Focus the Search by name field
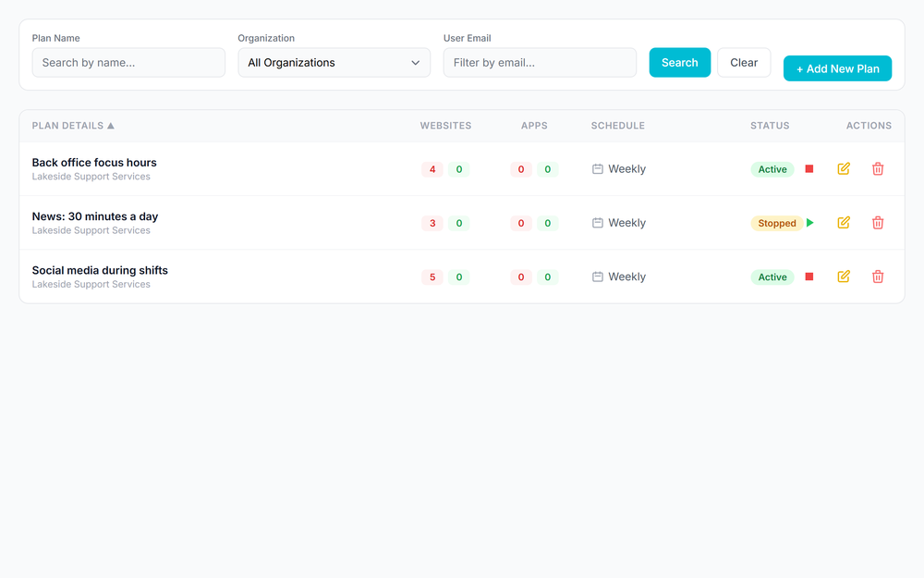The height and width of the screenshot is (578, 924). point(128,63)
